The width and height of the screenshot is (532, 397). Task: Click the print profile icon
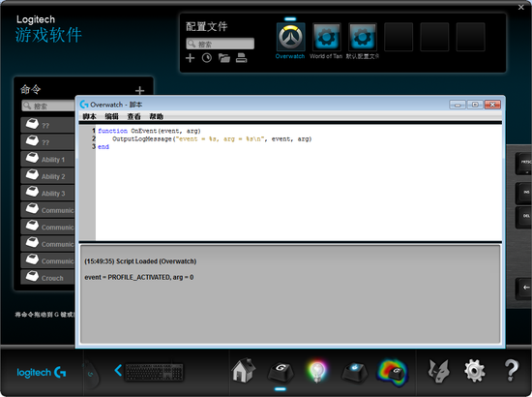coord(241,58)
